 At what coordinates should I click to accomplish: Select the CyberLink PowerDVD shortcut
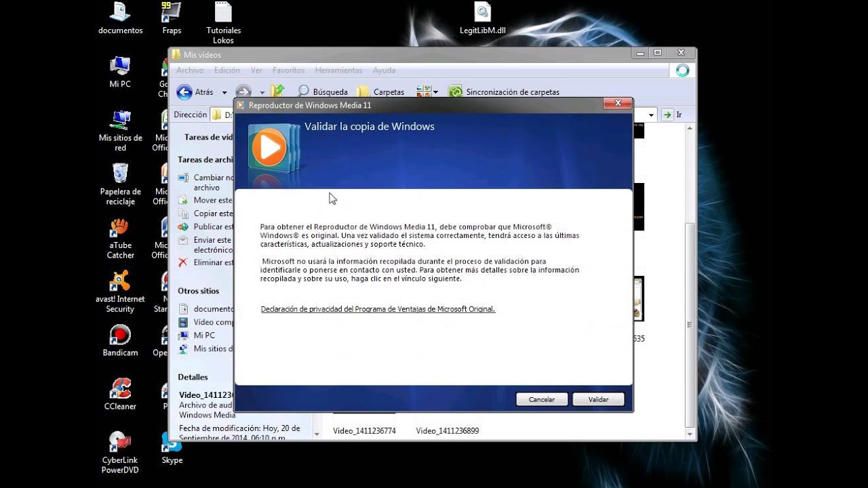pyautogui.click(x=120, y=453)
